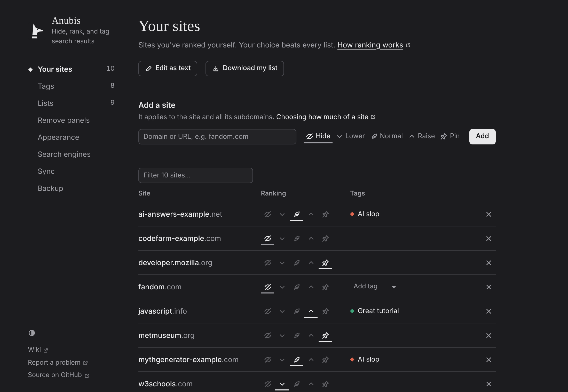Select Hide ranking for new site
Image resolution: width=568 pixels, height=392 pixels.
click(x=318, y=136)
